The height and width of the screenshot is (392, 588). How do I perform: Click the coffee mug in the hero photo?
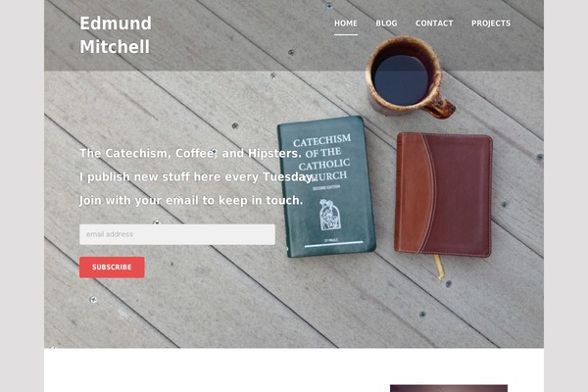tap(407, 76)
